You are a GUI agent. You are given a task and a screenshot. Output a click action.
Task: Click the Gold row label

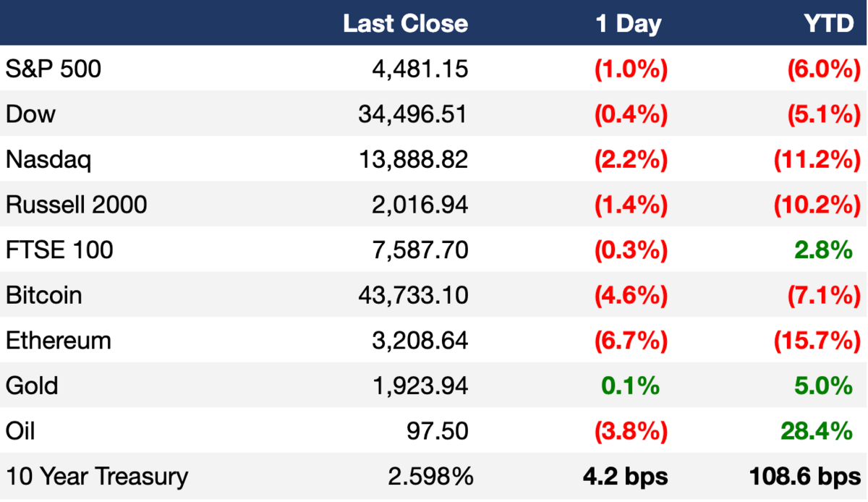point(32,386)
